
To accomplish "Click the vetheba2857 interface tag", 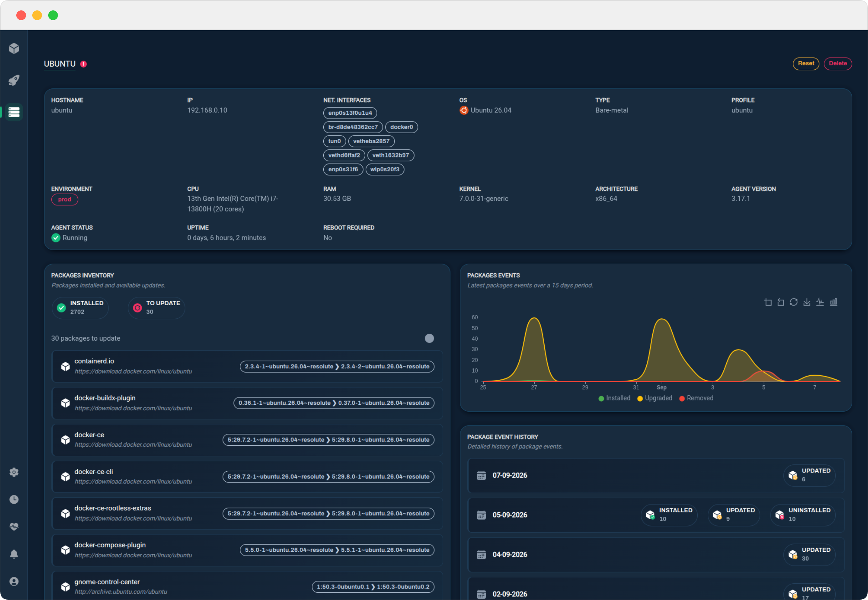I will pyautogui.click(x=371, y=141).
